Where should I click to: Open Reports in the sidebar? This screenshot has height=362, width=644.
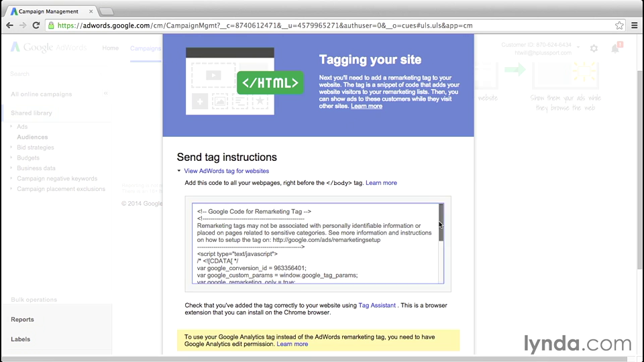click(22, 319)
